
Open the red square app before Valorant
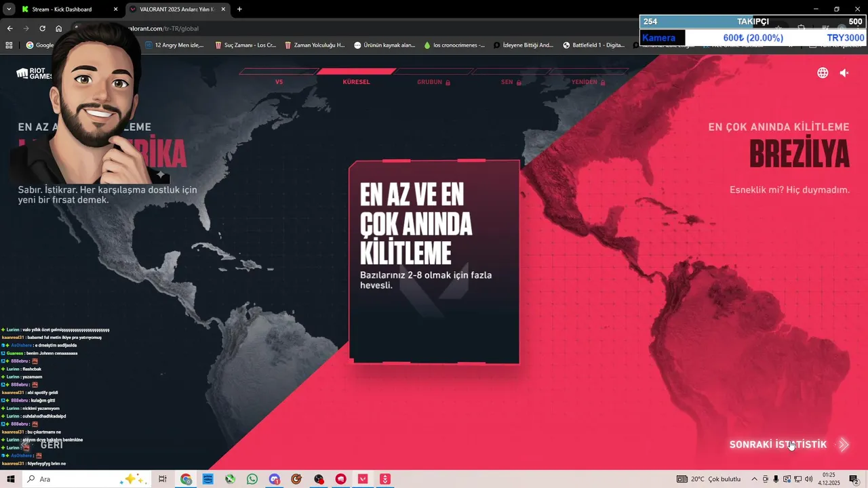[340, 479]
